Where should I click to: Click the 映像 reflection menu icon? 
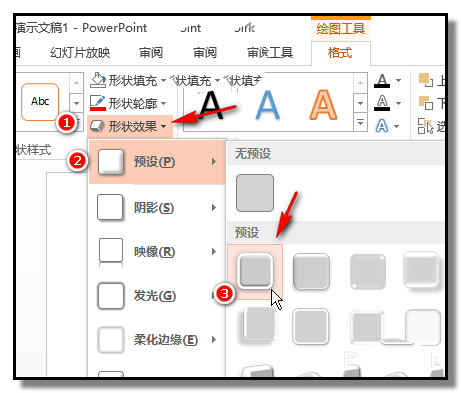coord(111,253)
